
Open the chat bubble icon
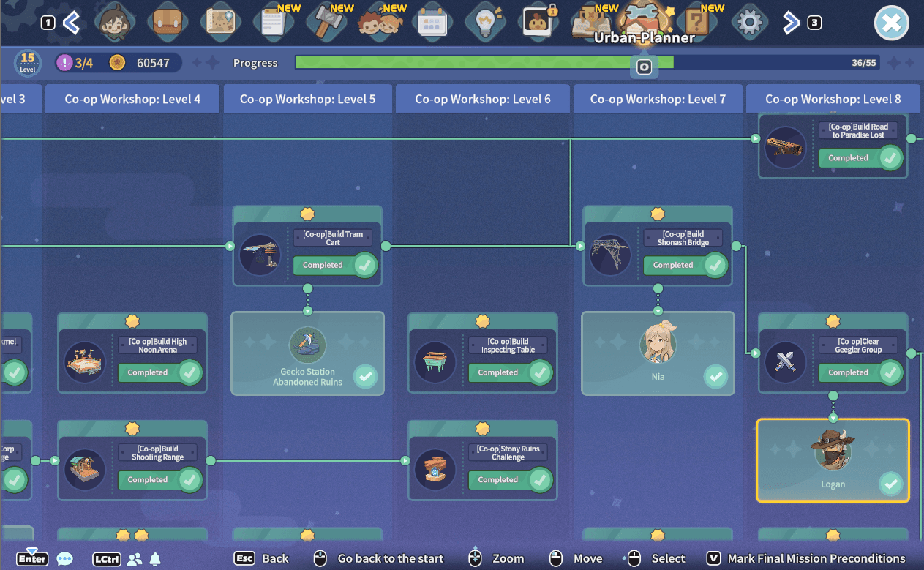pyautogui.click(x=65, y=559)
